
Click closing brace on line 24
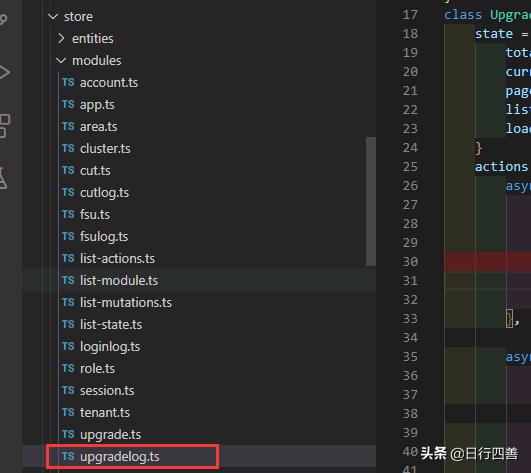click(478, 148)
